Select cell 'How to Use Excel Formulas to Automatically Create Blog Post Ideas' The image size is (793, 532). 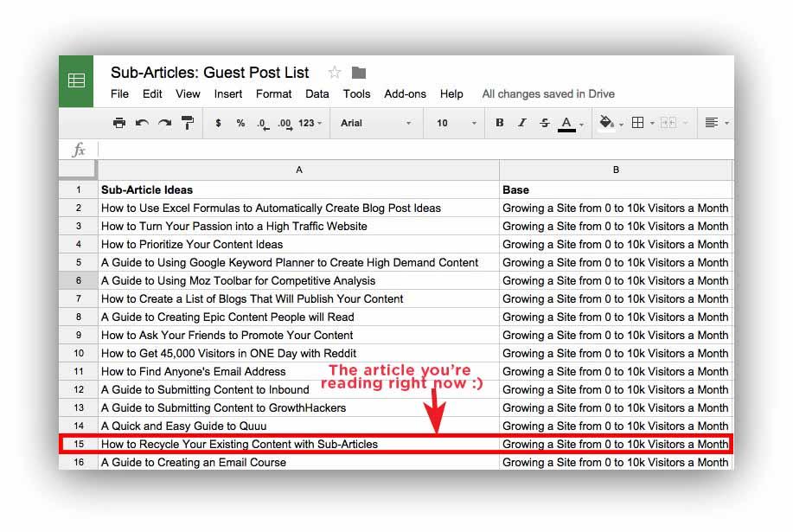pyautogui.click(x=299, y=208)
